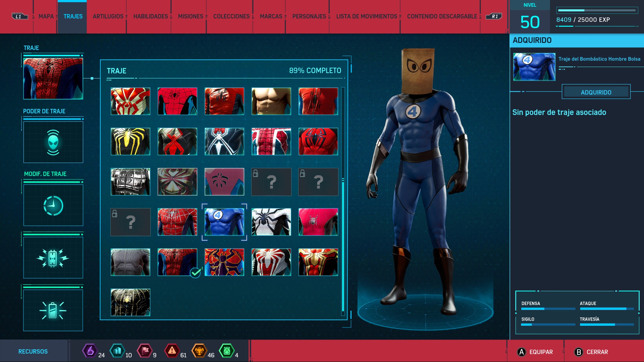Click the electric battery burst suit mod
Screen dimensions: 644x362
coord(53,258)
